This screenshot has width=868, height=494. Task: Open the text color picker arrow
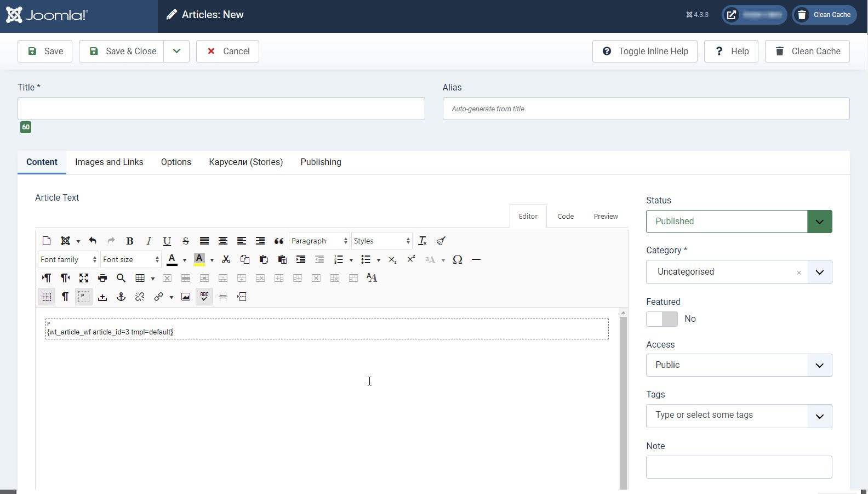point(185,260)
